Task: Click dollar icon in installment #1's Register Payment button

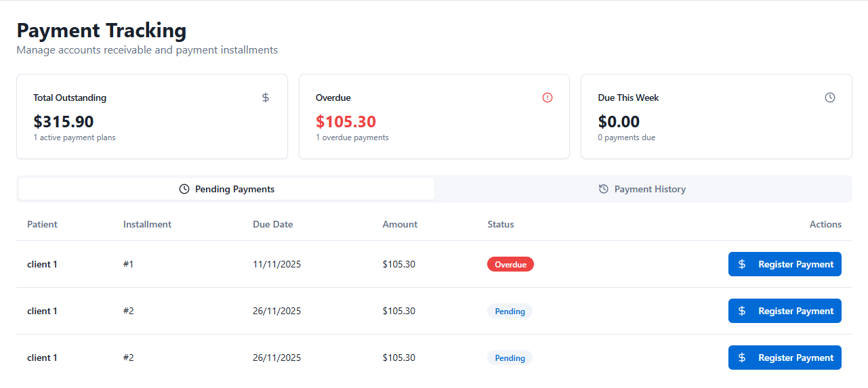Action: (x=742, y=264)
